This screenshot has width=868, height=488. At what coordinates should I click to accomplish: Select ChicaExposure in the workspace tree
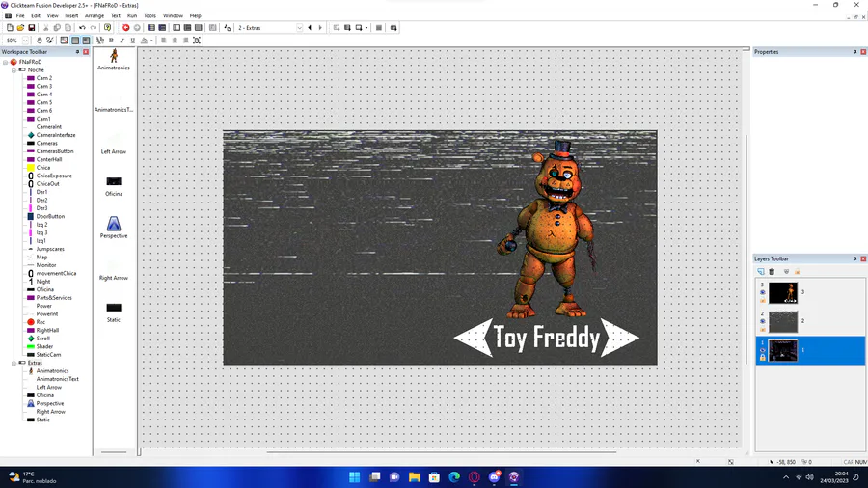click(54, 176)
